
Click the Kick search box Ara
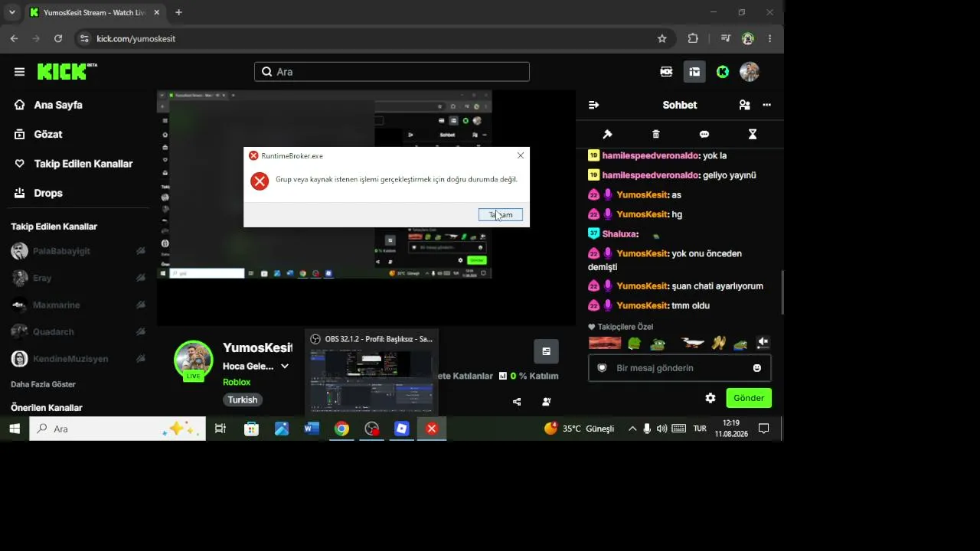392,72
